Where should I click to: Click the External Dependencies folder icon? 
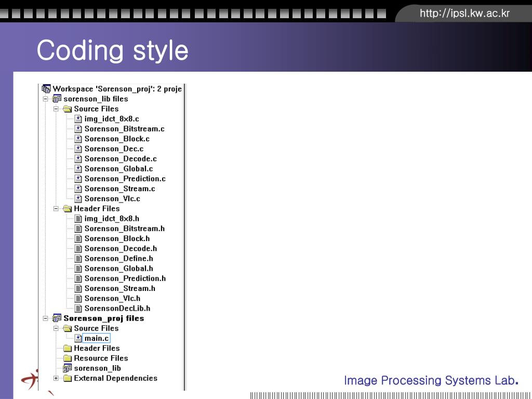click(x=67, y=378)
